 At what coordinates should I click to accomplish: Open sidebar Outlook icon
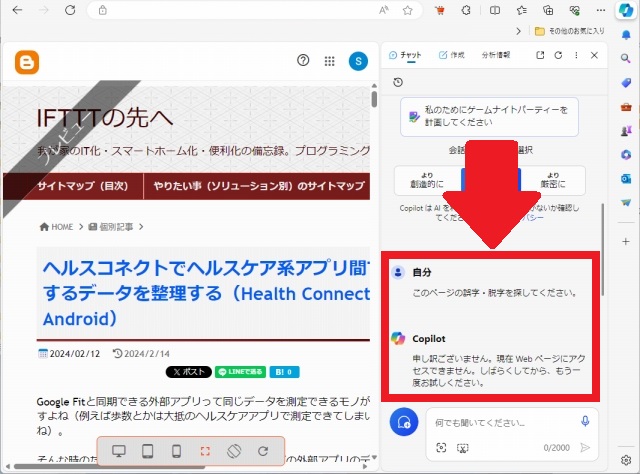626,178
